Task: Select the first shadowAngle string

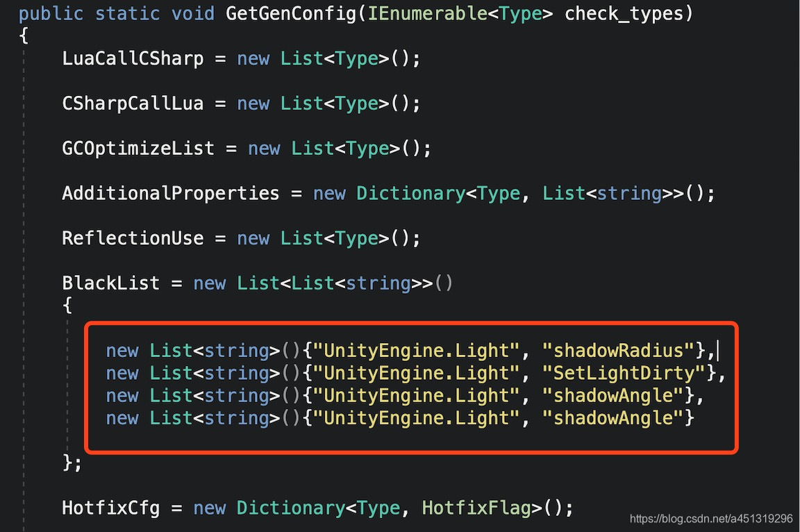Action: click(x=612, y=395)
